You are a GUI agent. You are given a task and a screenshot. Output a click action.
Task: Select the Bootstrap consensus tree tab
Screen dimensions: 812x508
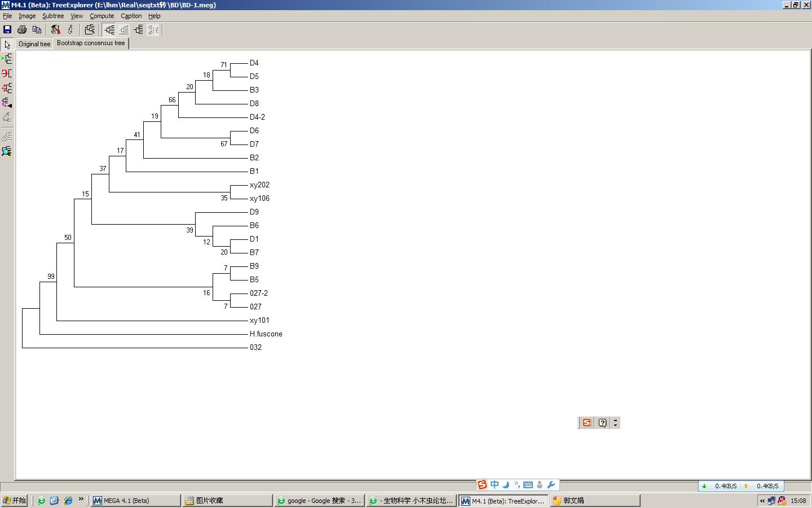(x=91, y=43)
